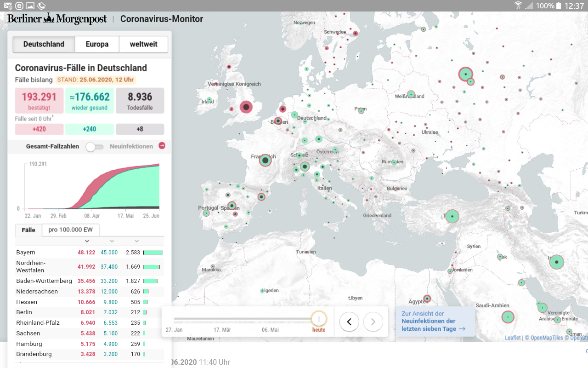Image resolution: width=588 pixels, height=368 pixels.
Task: Select the Berlin row
Action: (90, 312)
